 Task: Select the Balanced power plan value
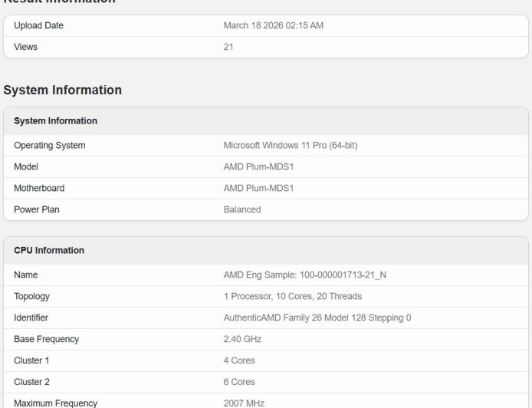(242, 209)
